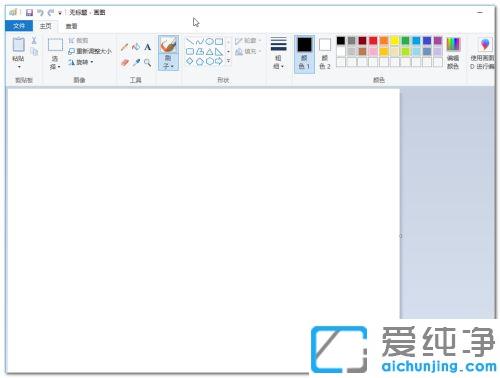Click the Redo arrow in title bar

tap(51, 13)
